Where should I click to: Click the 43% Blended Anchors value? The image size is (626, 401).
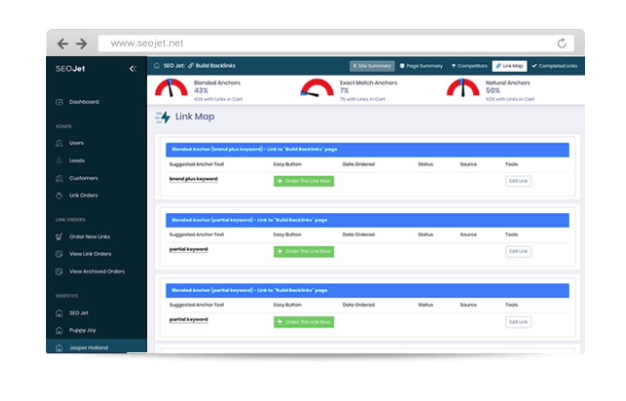pyautogui.click(x=201, y=91)
